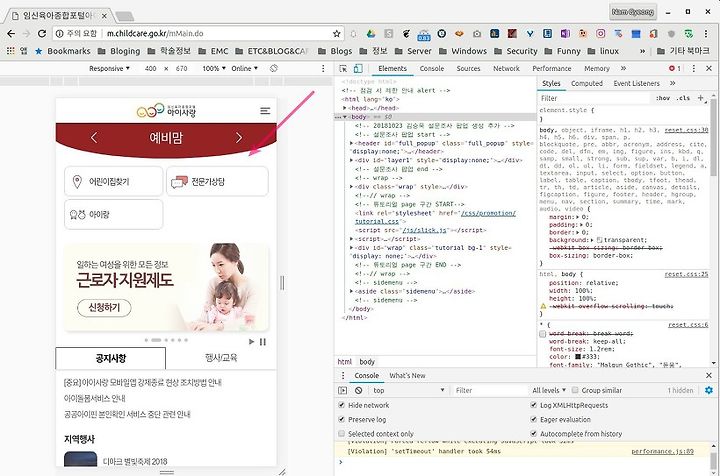Open the Event Listeners tab
The width and height of the screenshot is (720, 476).
point(636,83)
